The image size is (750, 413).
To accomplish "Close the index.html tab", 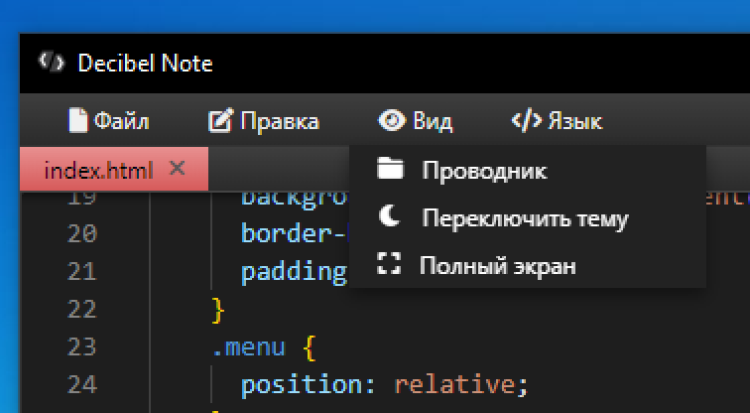I will tap(178, 168).
